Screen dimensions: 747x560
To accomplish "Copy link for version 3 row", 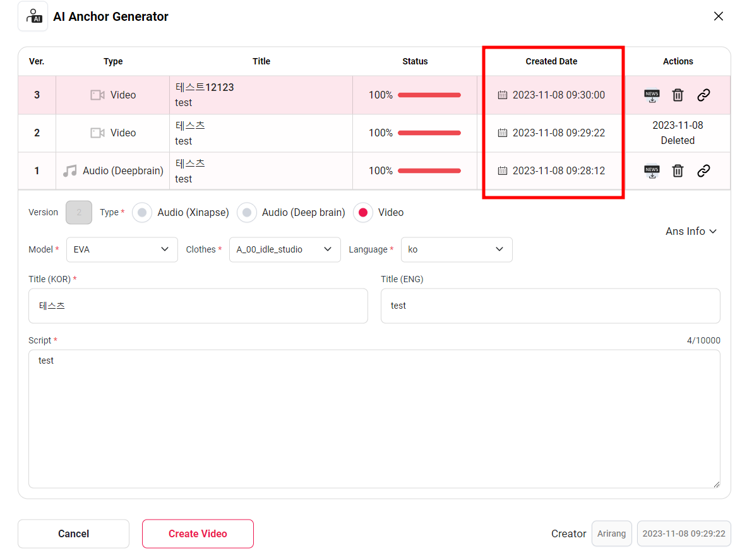I will tap(703, 95).
